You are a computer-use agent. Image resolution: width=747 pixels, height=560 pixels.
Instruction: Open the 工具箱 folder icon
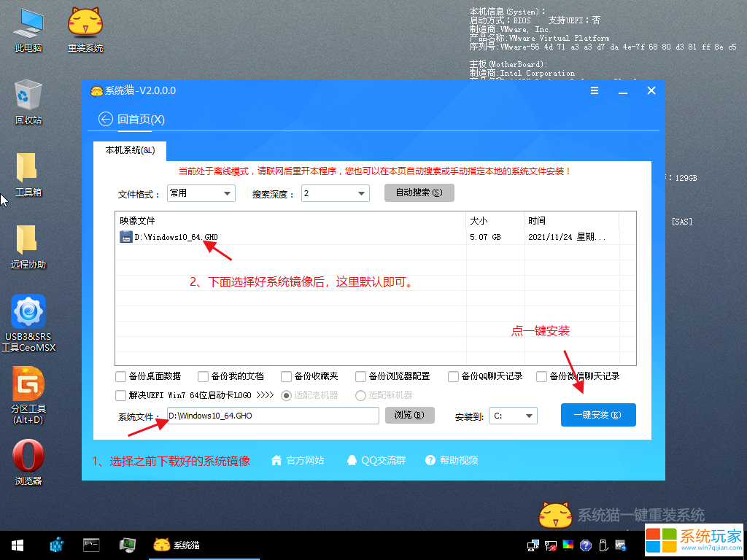click(x=28, y=174)
